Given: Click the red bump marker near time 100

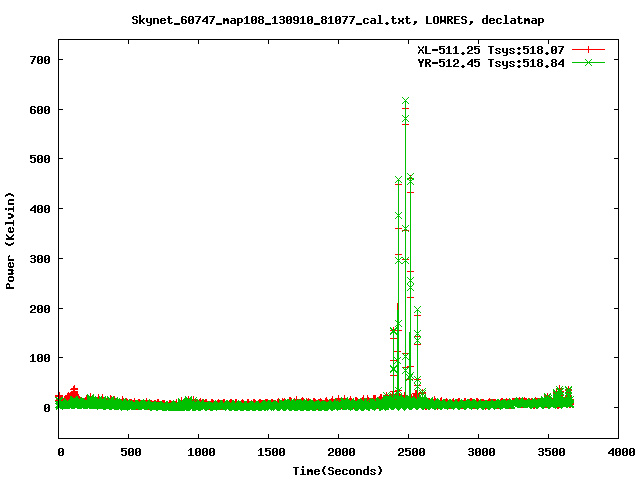Looking at the screenshot, I should [x=73, y=391].
